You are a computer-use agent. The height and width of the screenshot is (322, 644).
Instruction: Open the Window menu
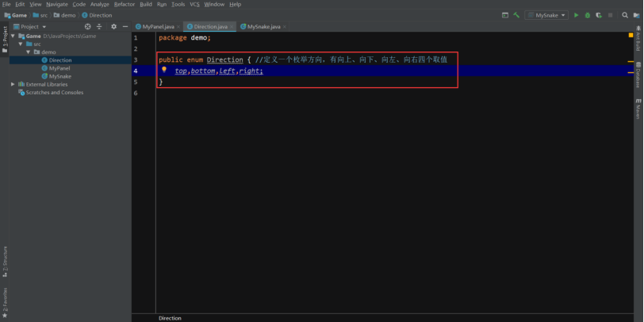coord(214,4)
